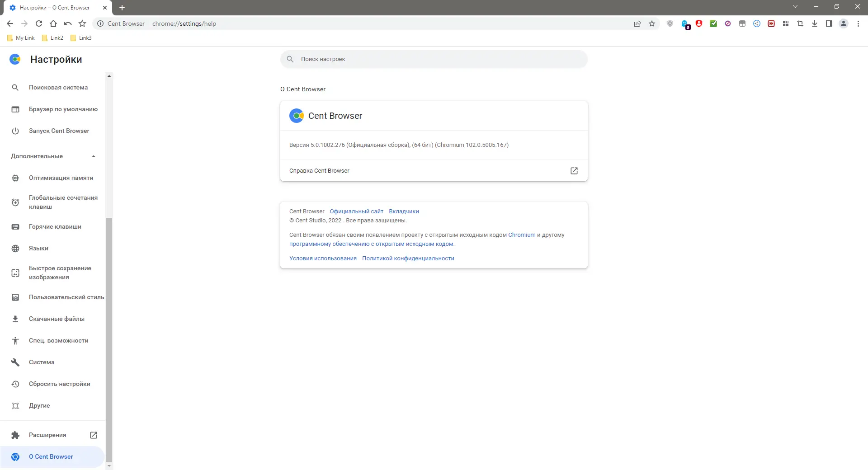Viewport: 868px width, 470px height.
Task: Open Спец. возможности section
Action: tap(53, 341)
